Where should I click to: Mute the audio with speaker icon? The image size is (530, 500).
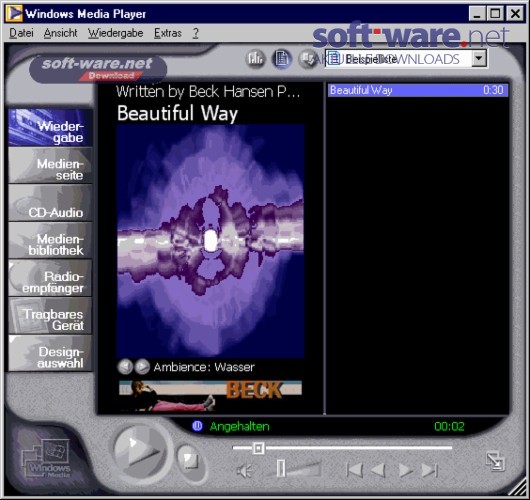click(x=244, y=470)
